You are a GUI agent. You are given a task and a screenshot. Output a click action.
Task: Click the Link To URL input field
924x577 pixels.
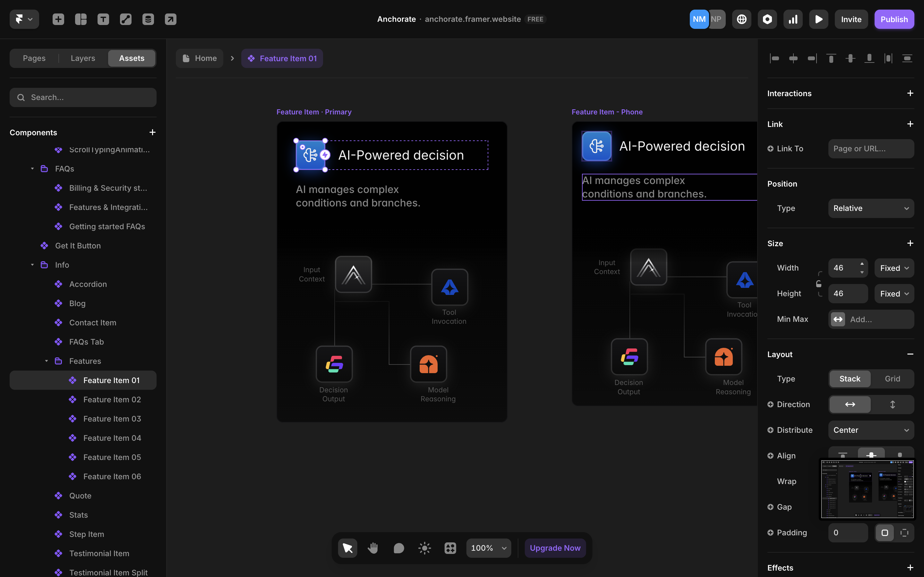(x=871, y=148)
